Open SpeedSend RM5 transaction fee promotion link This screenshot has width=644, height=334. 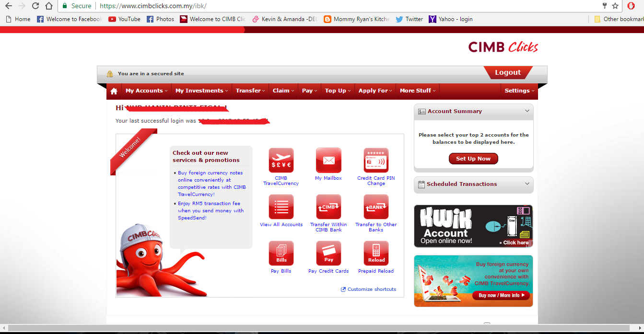211,210
